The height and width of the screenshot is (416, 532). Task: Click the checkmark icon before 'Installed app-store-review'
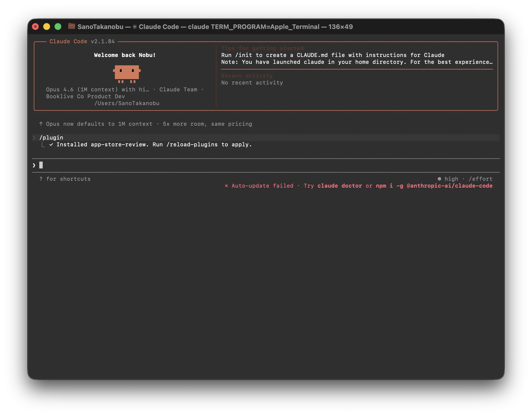coord(51,144)
